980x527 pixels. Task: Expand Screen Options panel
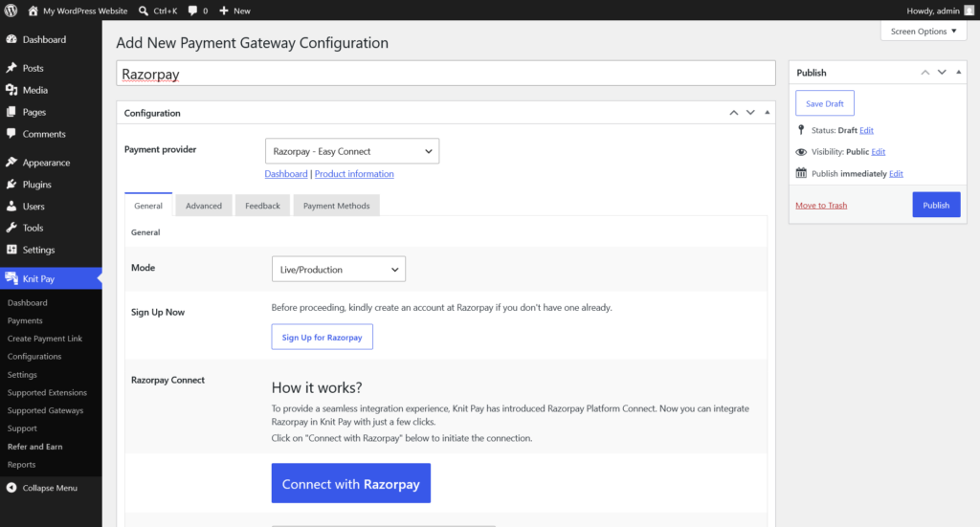tap(924, 32)
